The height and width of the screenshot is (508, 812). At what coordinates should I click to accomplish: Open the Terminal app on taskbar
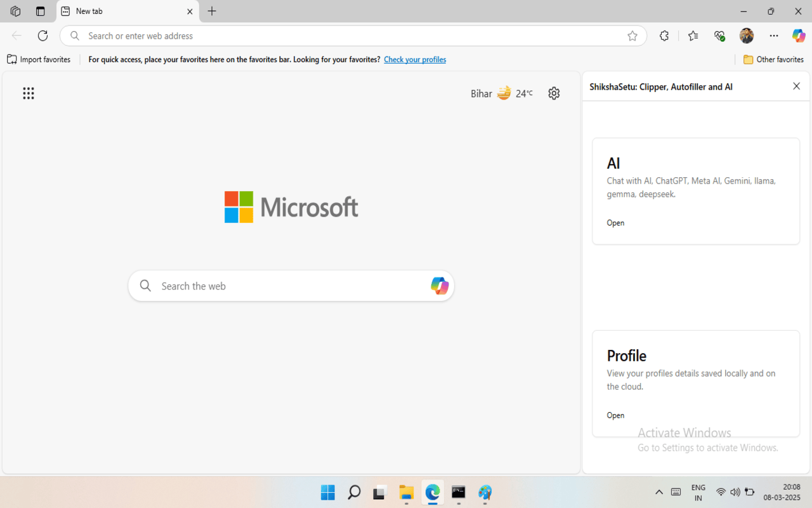pos(459,492)
